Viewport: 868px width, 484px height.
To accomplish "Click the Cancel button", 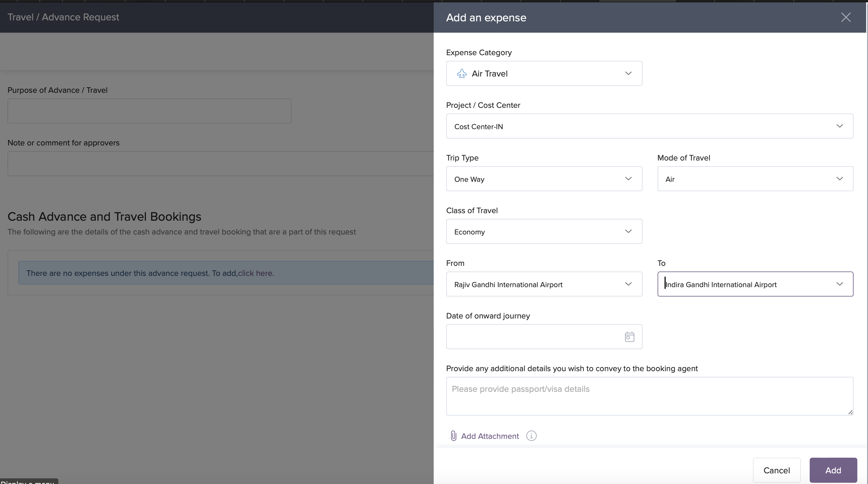I will coord(776,470).
